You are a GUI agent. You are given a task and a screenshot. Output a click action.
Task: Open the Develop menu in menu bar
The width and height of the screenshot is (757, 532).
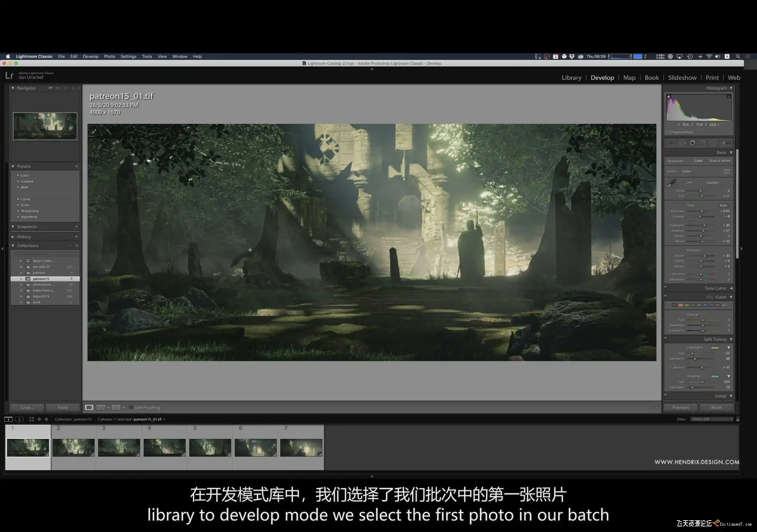pyautogui.click(x=91, y=57)
